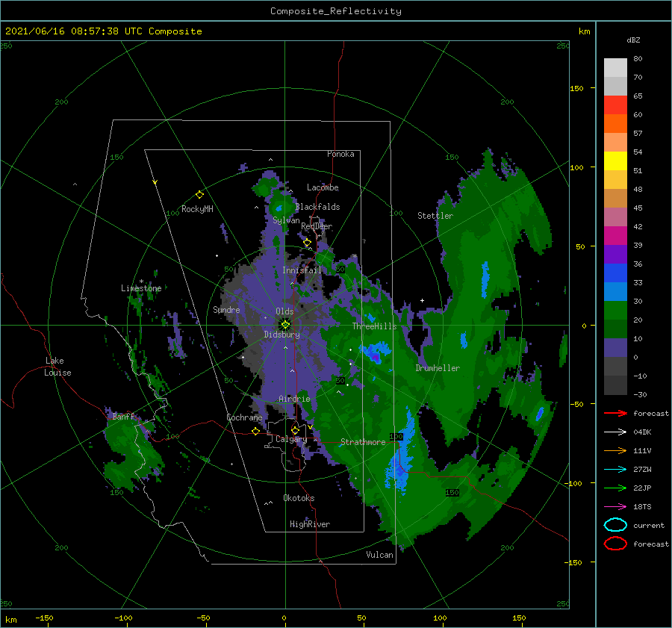Click the green 22JP arrow icon
Screen dimensions: 672x628
tap(615, 488)
